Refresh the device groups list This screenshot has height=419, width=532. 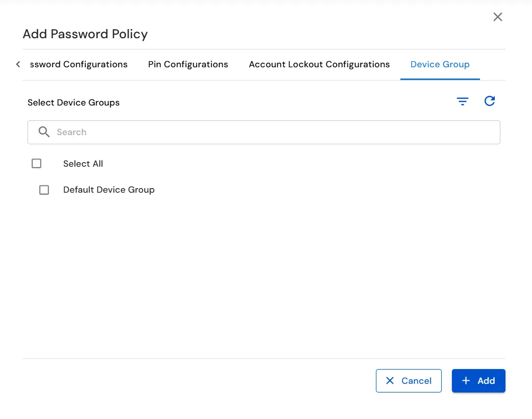tap(489, 101)
